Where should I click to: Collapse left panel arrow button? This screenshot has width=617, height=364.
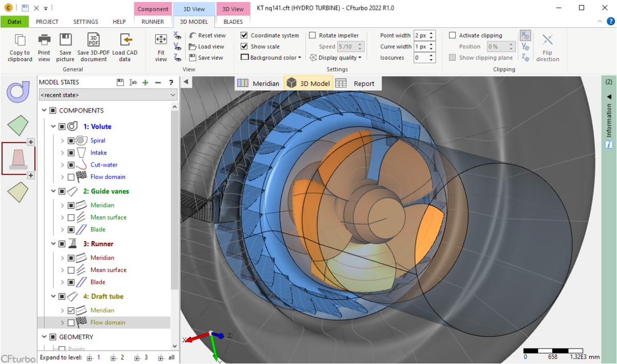186,82
